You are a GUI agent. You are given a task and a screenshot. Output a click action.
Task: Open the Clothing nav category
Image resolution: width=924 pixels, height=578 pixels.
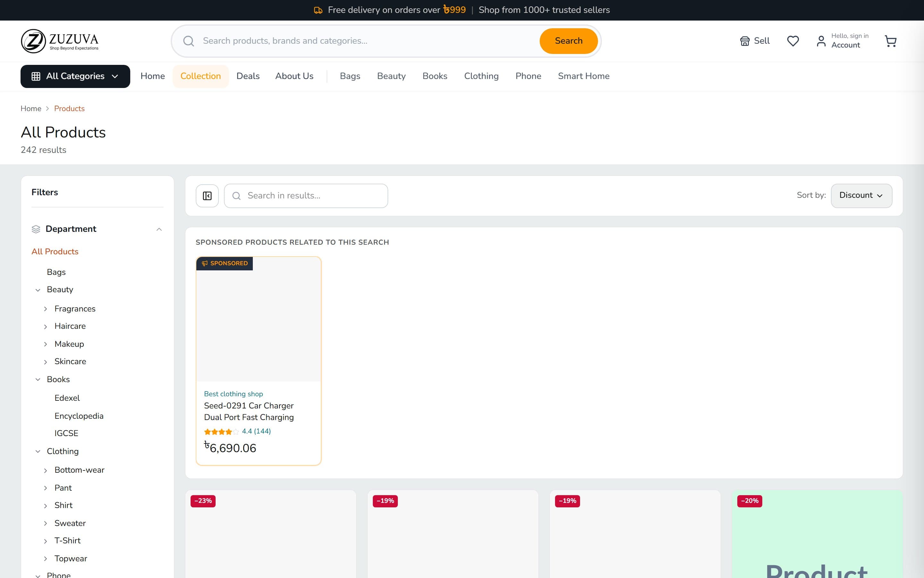coord(481,76)
